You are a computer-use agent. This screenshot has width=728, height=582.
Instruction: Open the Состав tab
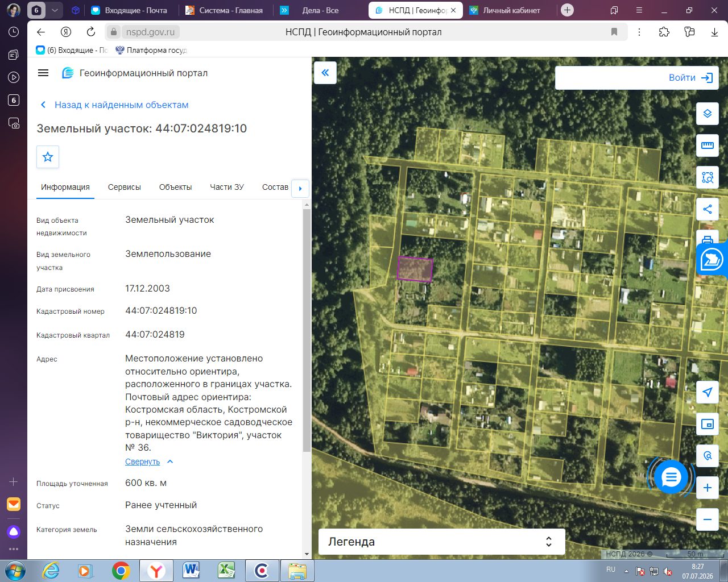tap(275, 188)
